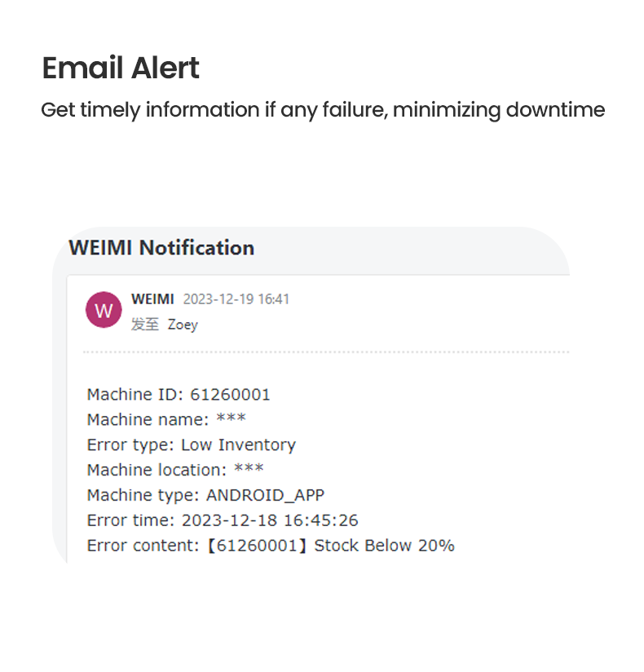Click the dotted divider under the email header
644x672 pixels.
326,352
